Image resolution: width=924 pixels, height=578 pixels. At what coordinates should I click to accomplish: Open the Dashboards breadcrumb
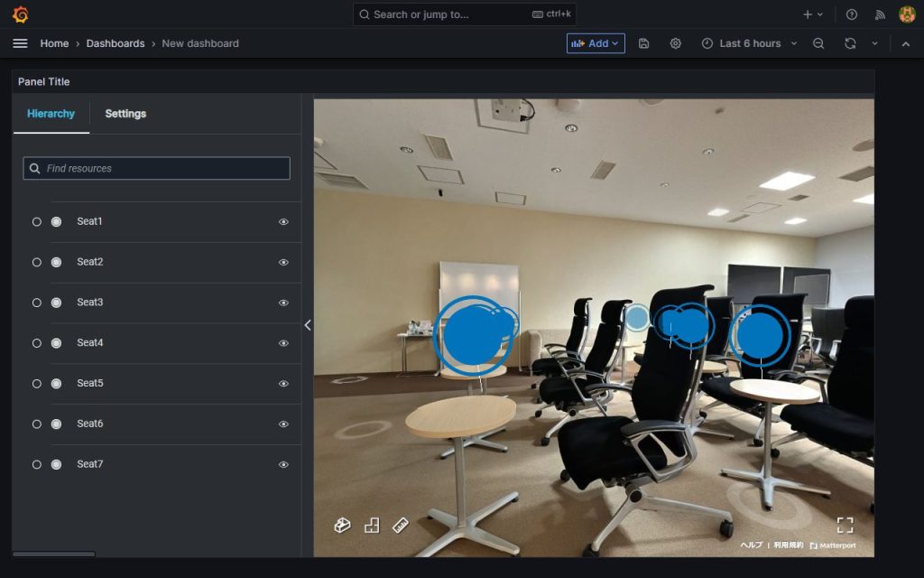click(x=115, y=43)
